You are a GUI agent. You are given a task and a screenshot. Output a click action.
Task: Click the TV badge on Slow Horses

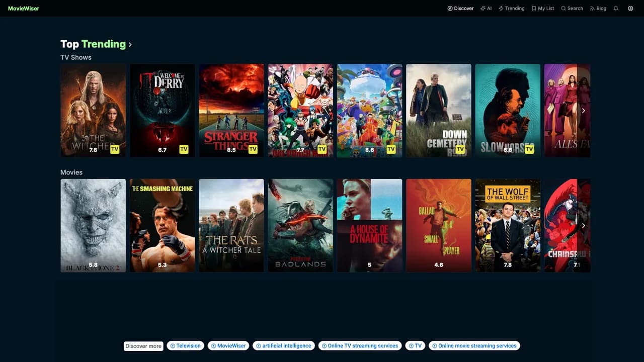pos(529,149)
